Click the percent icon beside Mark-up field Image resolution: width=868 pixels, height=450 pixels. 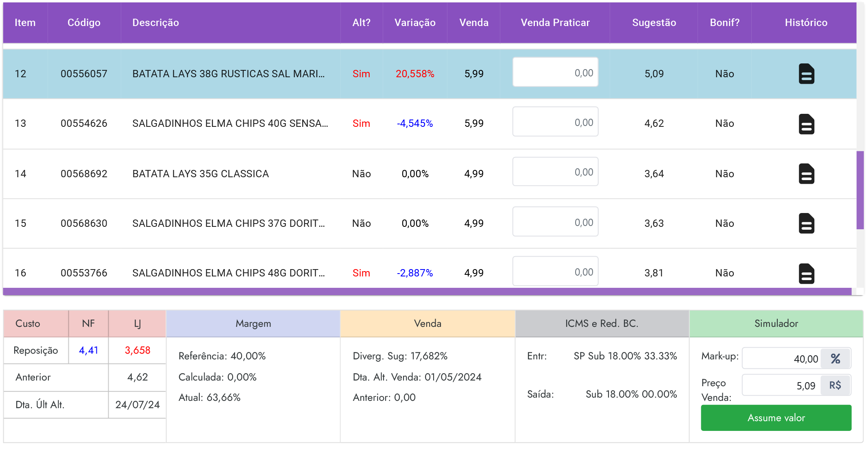[835, 359]
